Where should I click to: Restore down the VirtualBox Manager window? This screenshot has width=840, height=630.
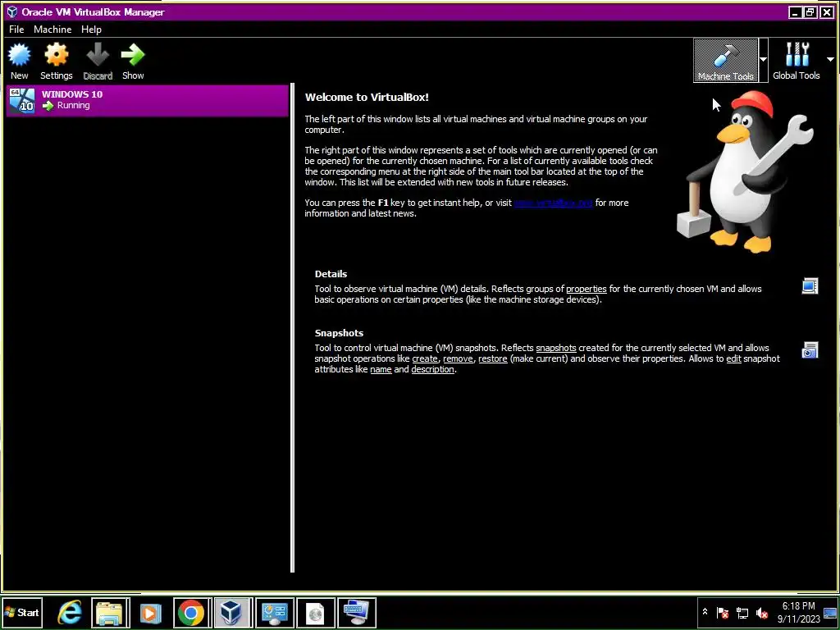810,12
